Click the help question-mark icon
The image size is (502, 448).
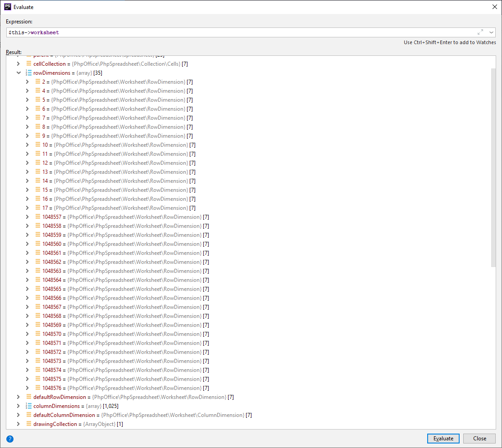tap(9, 439)
